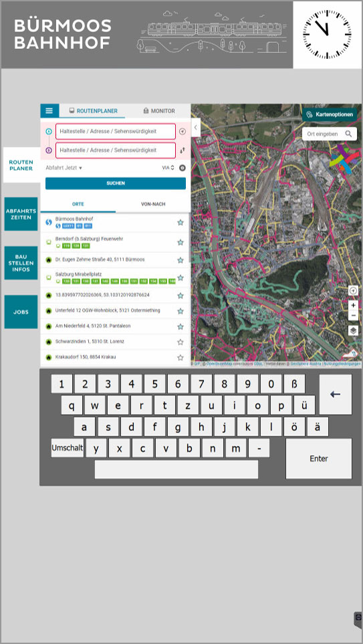Toggle star for Salzburg Mirabellplatz

(180, 278)
